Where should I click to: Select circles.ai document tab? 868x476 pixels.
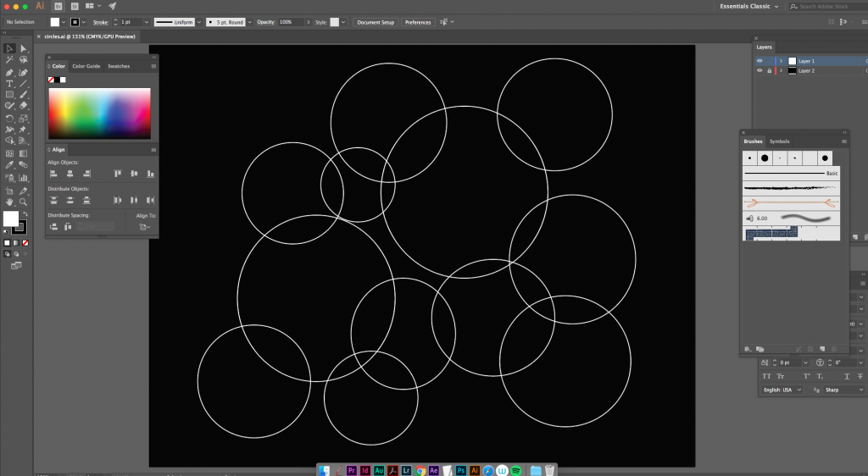point(90,36)
